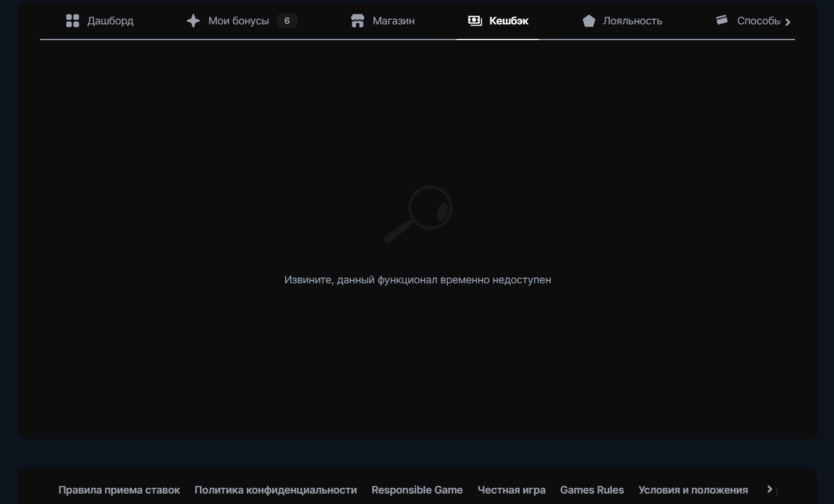Open Политика конфиденциальности link
Image resolution: width=834 pixels, height=504 pixels.
pos(275,490)
